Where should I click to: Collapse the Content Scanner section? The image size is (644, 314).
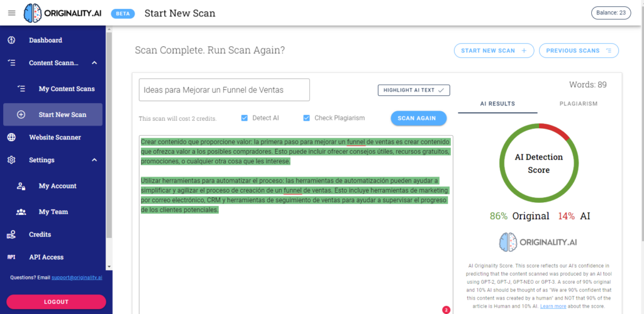[x=94, y=63]
